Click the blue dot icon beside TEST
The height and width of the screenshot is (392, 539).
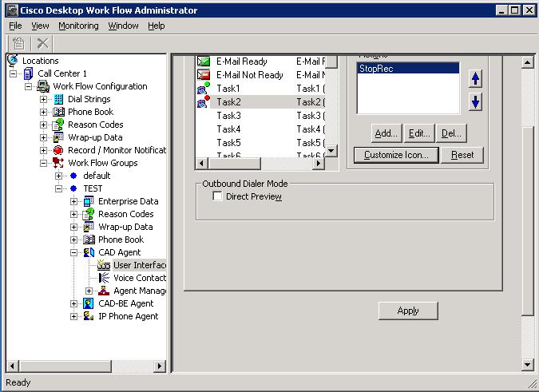pyautogui.click(x=73, y=188)
